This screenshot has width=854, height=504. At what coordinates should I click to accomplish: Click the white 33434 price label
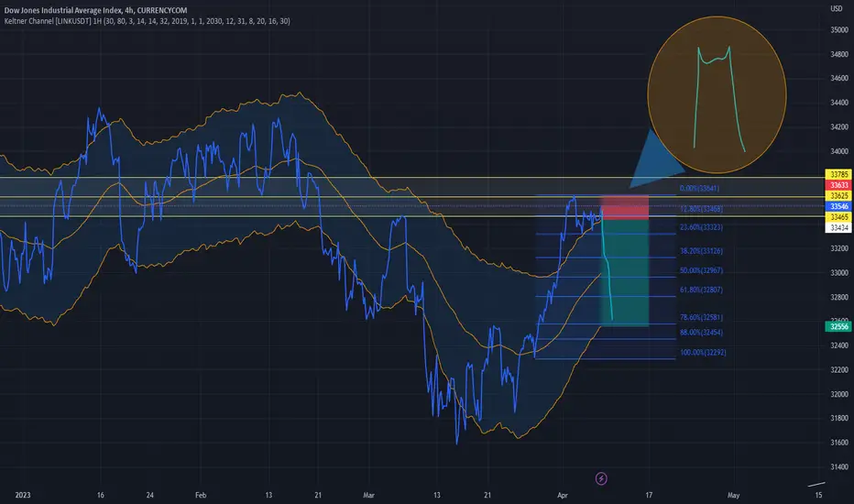click(838, 228)
